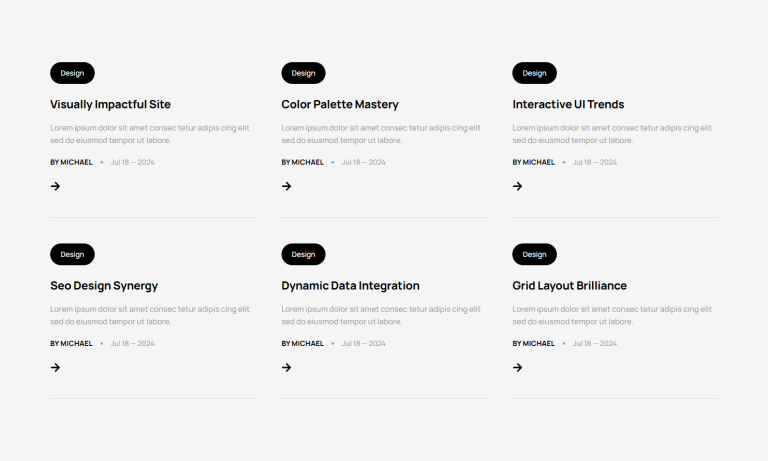The image size is (768, 461).
Task: Open the Seo Design Synergy article title
Action: [104, 286]
